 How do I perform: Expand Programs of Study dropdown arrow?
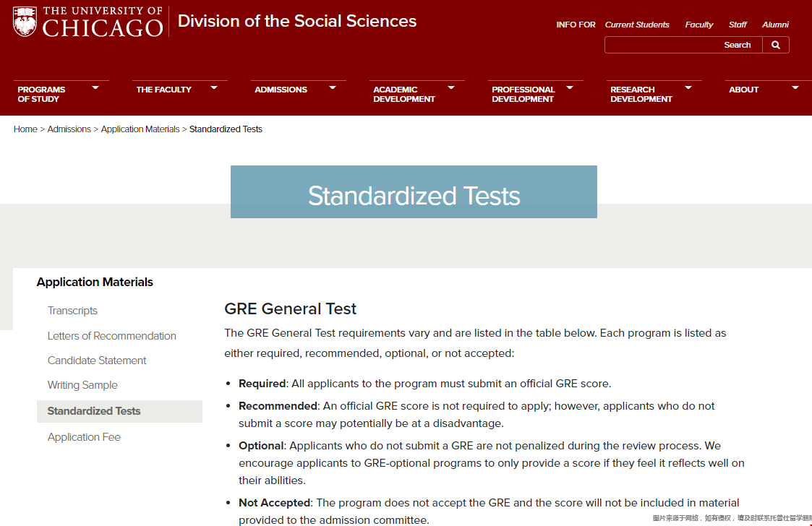tap(95, 88)
